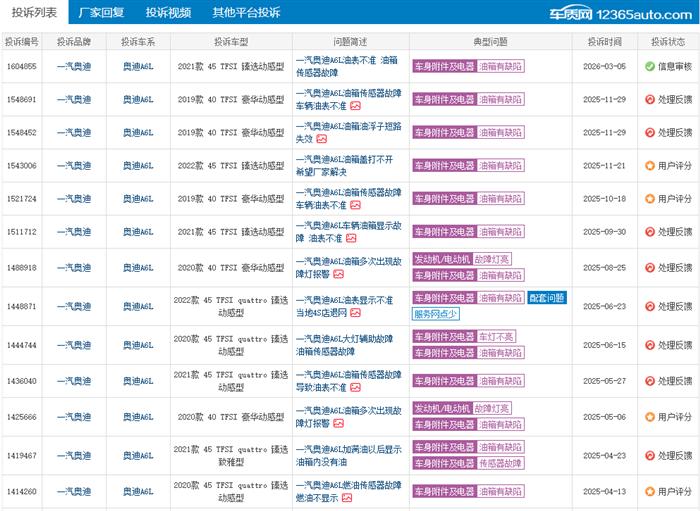This screenshot has width=700, height=511.
Task: Click red status icon for complaint 1511712
Action: click(x=649, y=232)
